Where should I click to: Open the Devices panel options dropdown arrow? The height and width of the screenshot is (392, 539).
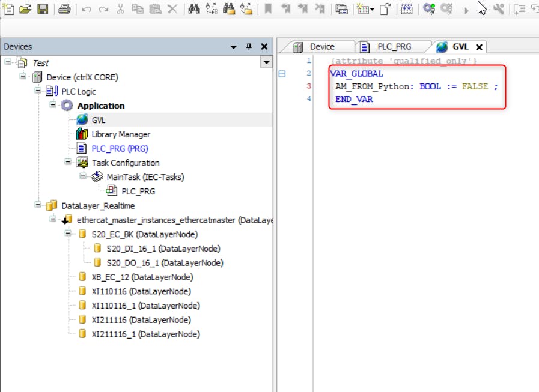pyautogui.click(x=233, y=47)
